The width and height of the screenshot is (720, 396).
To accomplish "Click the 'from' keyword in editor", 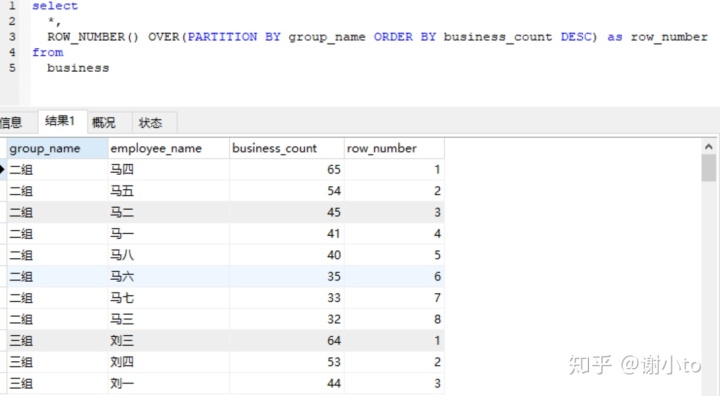I will [x=47, y=52].
